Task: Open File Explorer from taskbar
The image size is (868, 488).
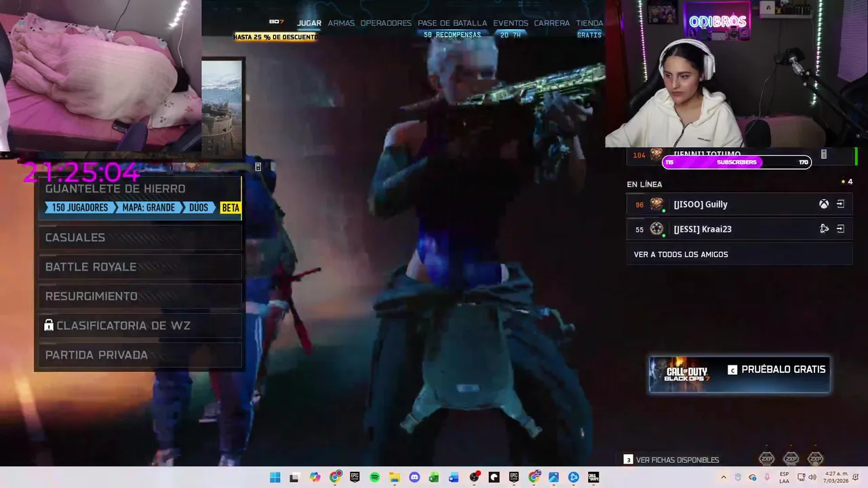Action: pyautogui.click(x=395, y=477)
